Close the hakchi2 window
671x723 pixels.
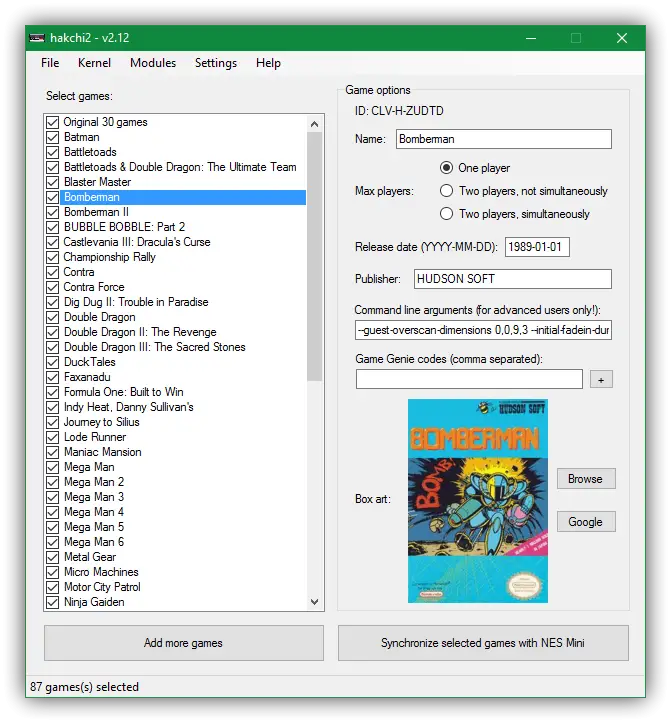[622, 38]
